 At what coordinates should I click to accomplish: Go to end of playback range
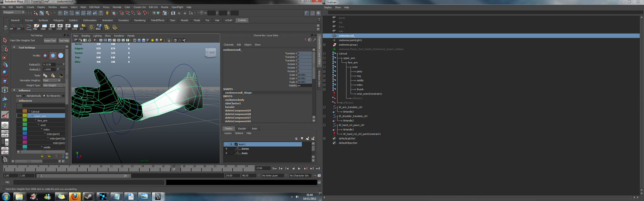318,168
